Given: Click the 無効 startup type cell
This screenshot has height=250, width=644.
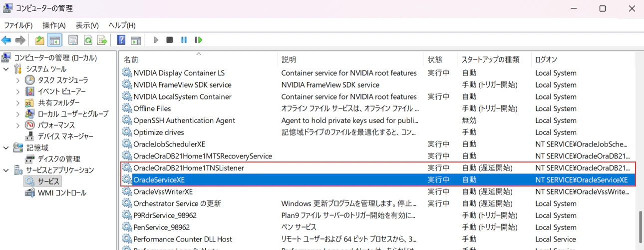Looking at the screenshot, I should [x=469, y=120].
